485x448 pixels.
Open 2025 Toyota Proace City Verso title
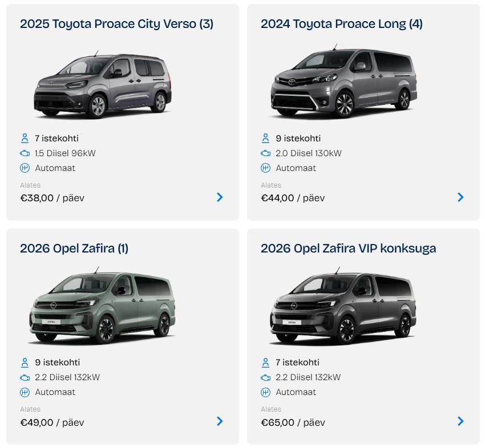click(116, 24)
